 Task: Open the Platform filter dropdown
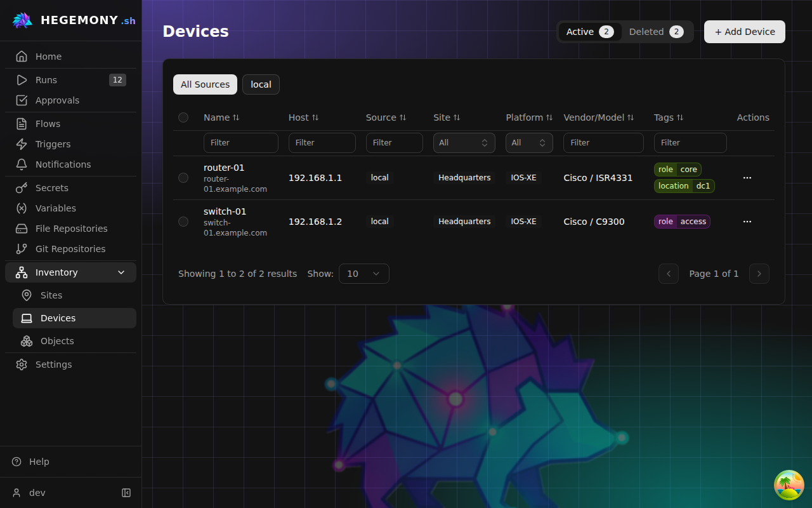(x=529, y=143)
